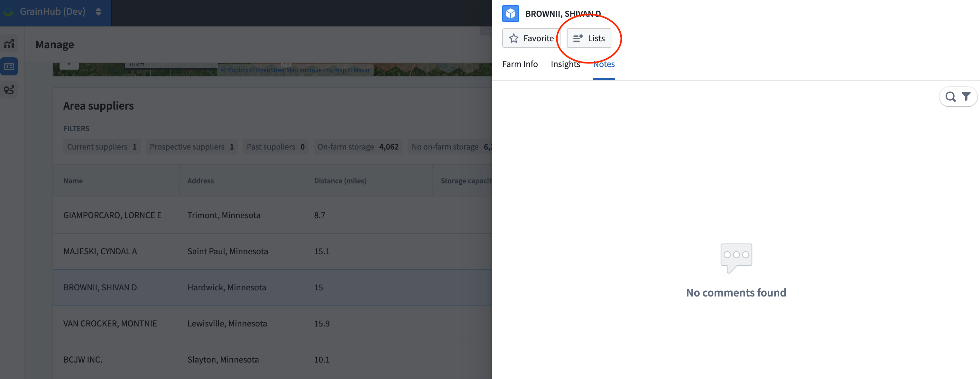Screen dimensions: 980x379
Task: Switch to the Insights tab
Action: click(565, 64)
